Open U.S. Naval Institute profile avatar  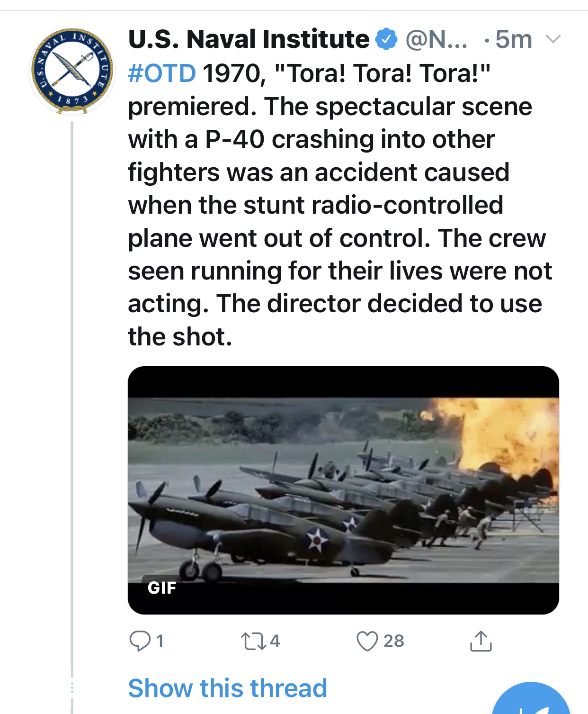pos(72,71)
